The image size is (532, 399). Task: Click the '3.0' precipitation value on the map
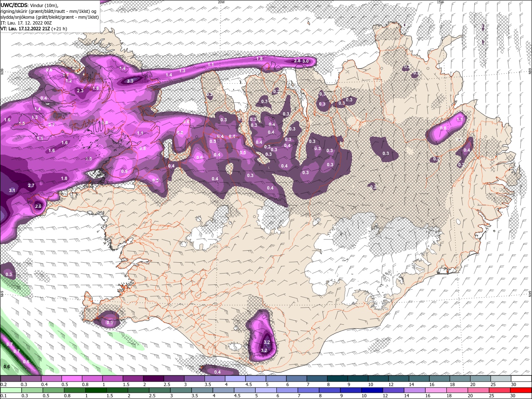coord(305,61)
